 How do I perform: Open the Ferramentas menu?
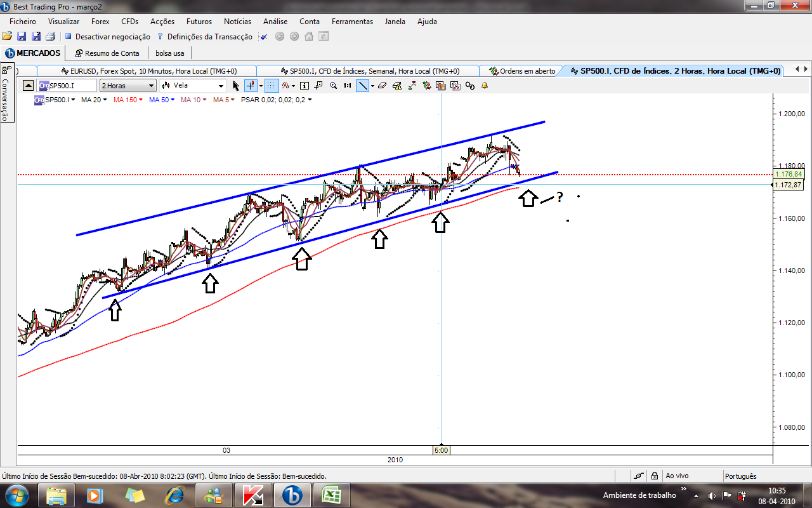point(352,21)
